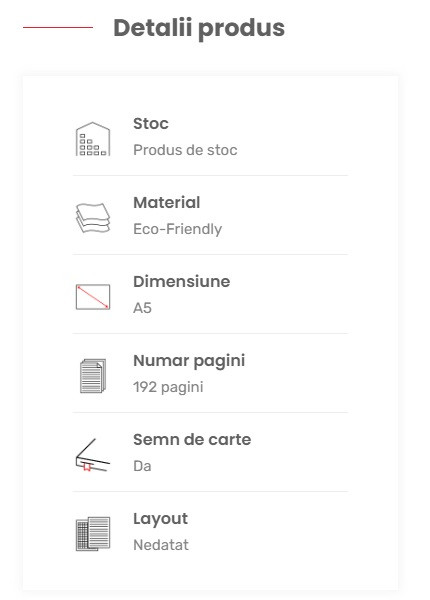Click the Da bookmark value
Screen dimensions: 430x600
coord(142,466)
